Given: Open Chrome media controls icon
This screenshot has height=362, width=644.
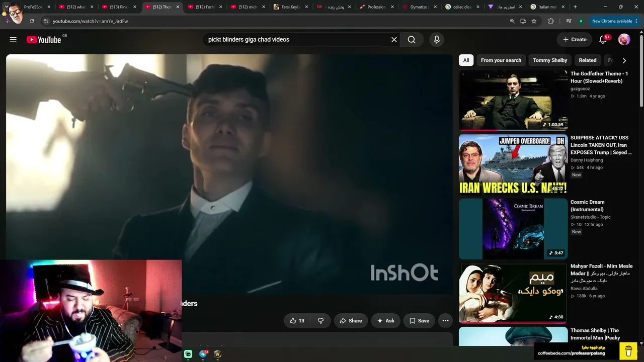Looking at the screenshot, I should pos(569,21).
